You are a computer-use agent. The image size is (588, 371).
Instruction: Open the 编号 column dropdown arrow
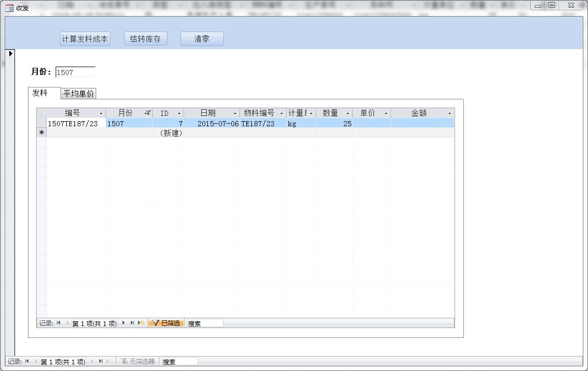pos(101,113)
